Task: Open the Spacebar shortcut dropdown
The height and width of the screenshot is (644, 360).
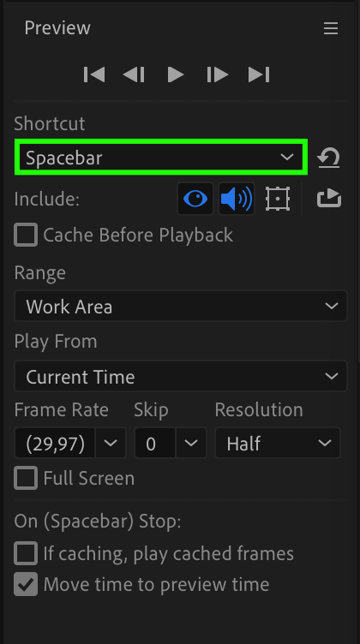Action: tap(161, 157)
